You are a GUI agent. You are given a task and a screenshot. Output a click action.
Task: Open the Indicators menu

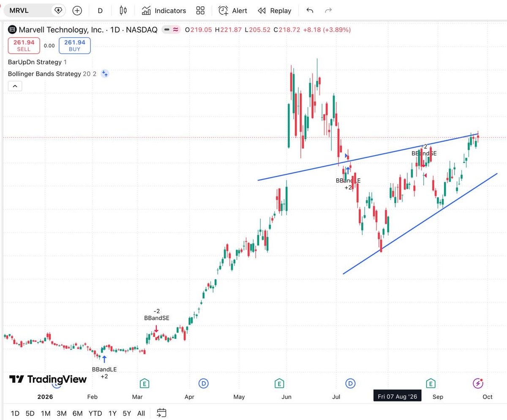[x=164, y=11]
